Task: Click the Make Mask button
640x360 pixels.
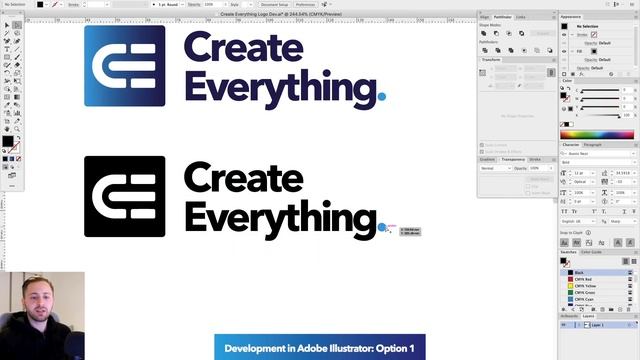Action: [540, 179]
